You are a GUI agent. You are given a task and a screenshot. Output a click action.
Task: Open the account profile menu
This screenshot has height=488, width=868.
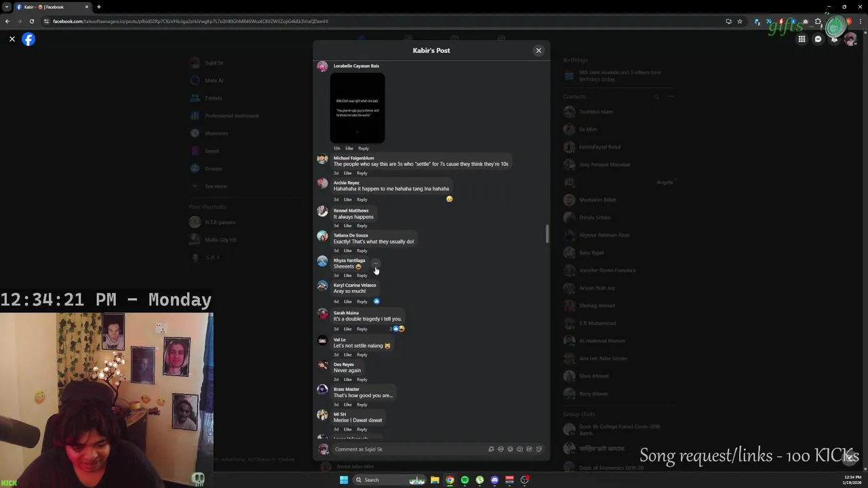850,39
